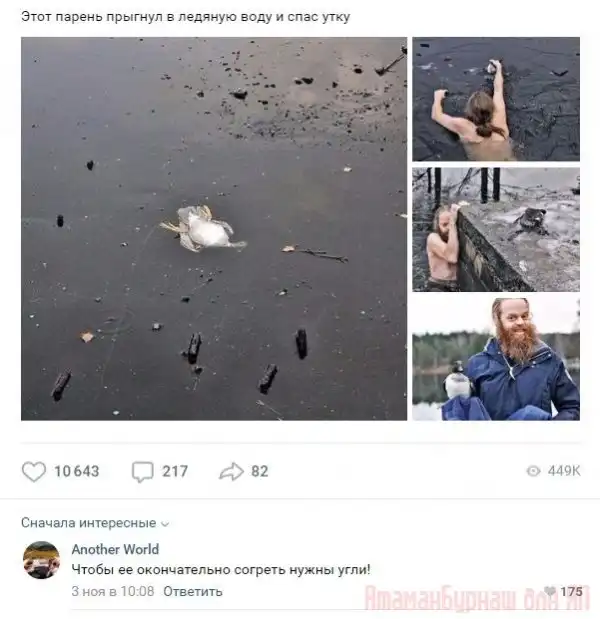Click the 'Ответить' reply link
The height and width of the screenshot is (619, 600).
point(193,591)
